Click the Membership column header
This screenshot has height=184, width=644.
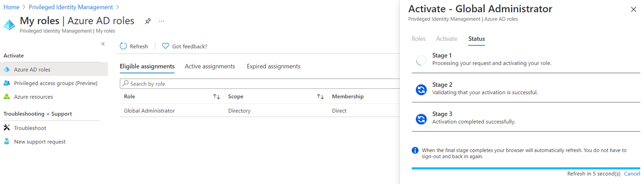[348, 96]
